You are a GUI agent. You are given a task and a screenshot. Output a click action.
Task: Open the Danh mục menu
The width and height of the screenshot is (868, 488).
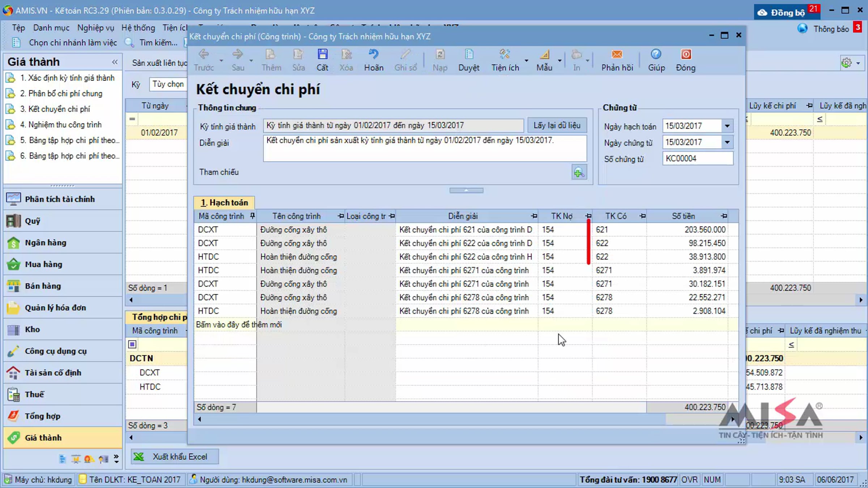click(x=51, y=28)
